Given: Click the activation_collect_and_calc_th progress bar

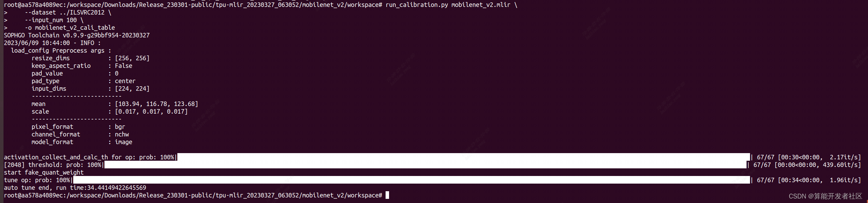Looking at the screenshot, I should click(463, 157).
